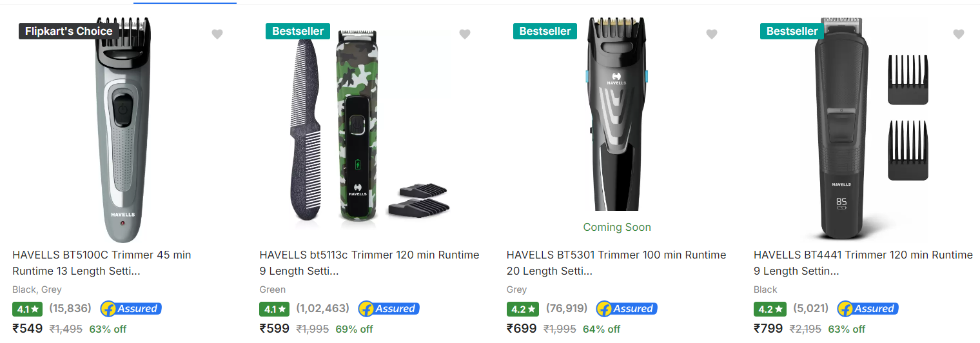This screenshot has height=343, width=980.
Task: Click Assured logo beside 1,02,463 ratings
Action: click(x=389, y=309)
